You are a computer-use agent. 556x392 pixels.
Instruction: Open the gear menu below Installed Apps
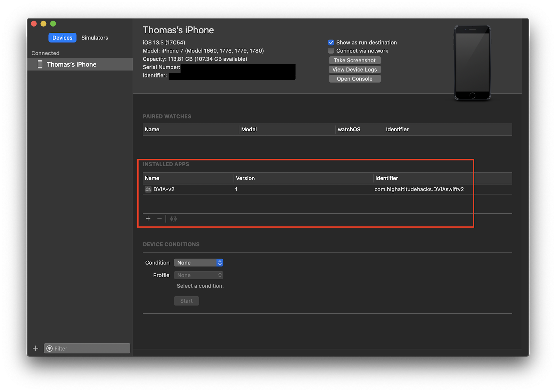[173, 219]
